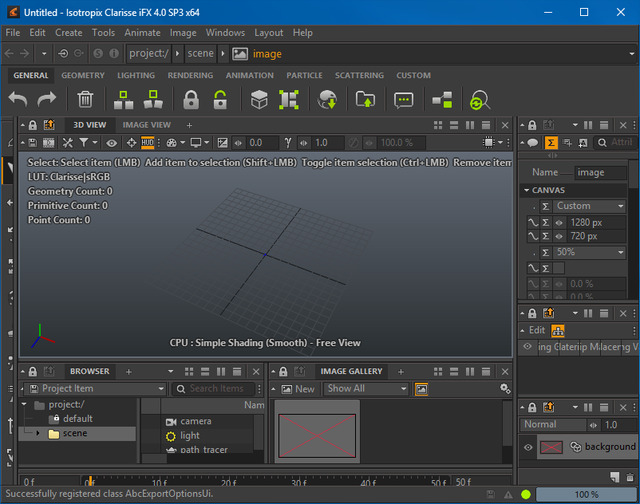Click the trash delete icon
Screen dimensions: 640x504
pos(86,99)
